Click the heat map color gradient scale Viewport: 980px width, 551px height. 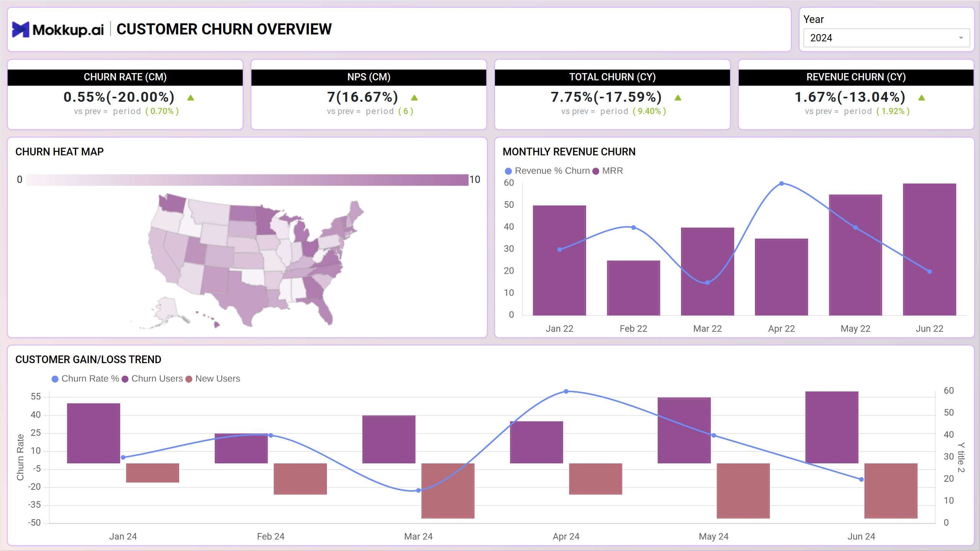[247, 180]
